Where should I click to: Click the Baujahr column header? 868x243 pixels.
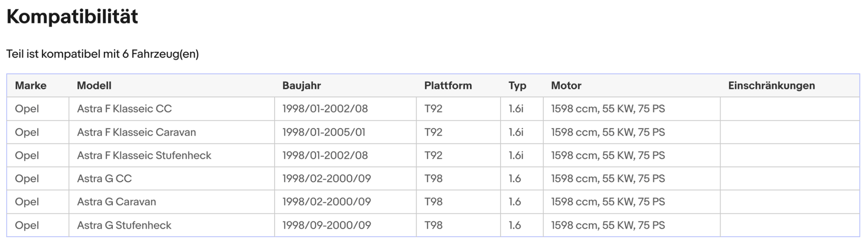click(302, 86)
